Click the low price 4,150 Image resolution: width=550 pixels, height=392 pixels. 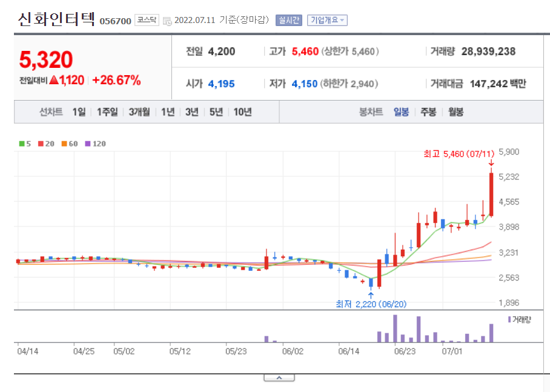(305, 84)
